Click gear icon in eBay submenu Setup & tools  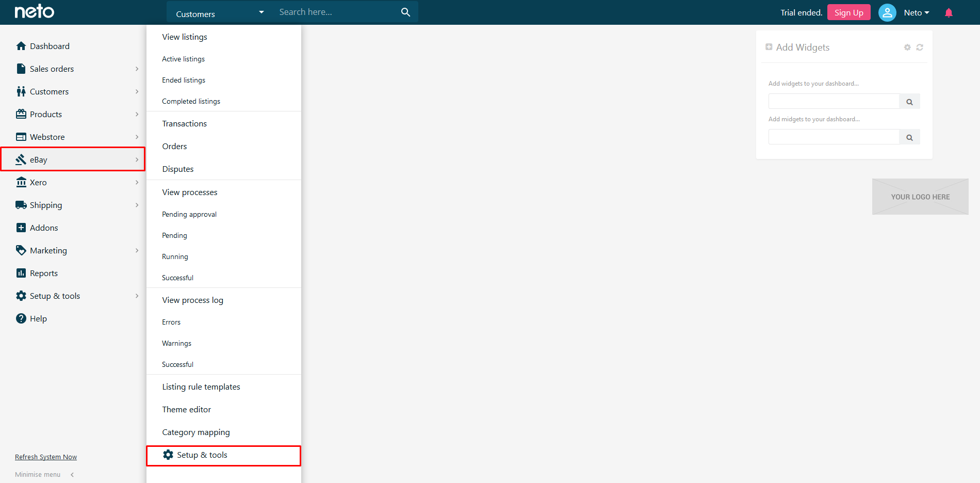[168, 455]
